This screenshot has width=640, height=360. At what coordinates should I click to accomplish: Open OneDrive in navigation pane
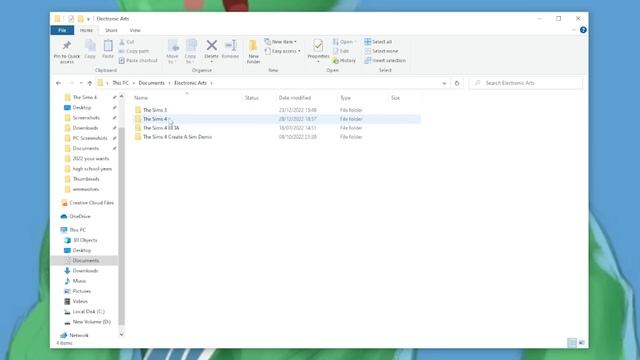(80, 216)
